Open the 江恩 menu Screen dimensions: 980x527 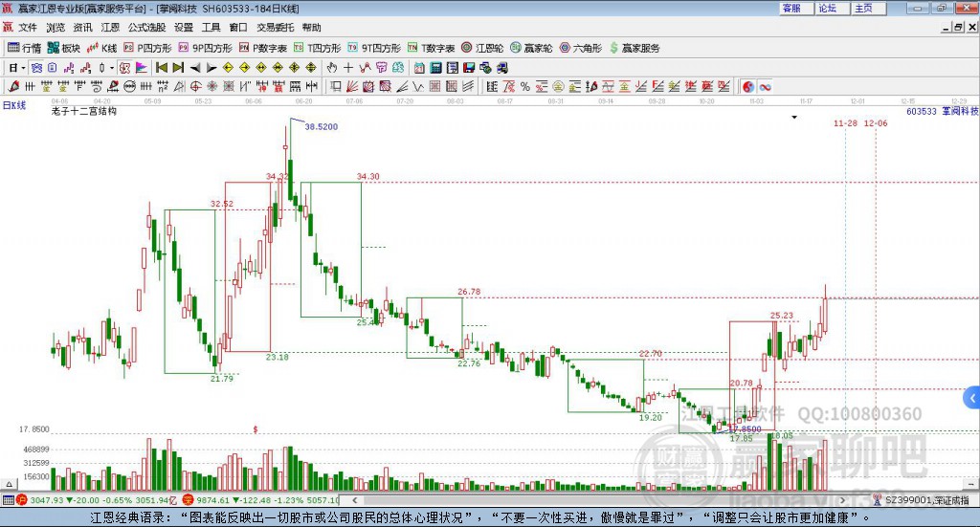point(110,28)
